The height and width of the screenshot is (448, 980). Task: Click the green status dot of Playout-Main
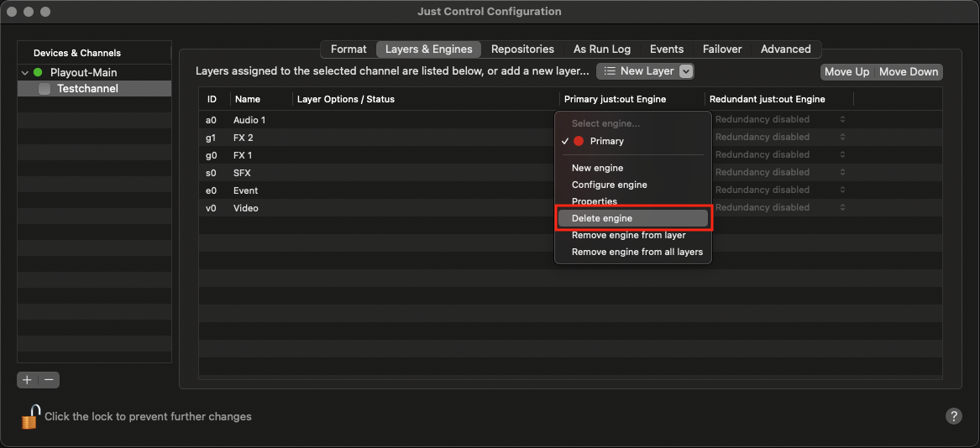click(38, 72)
